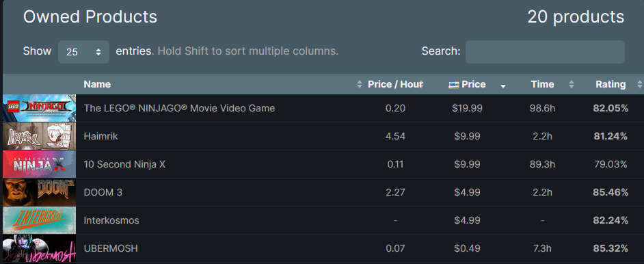644x264 pixels.
Task: Click the sort arrows next to Name
Action: click(x=360, y=84)
